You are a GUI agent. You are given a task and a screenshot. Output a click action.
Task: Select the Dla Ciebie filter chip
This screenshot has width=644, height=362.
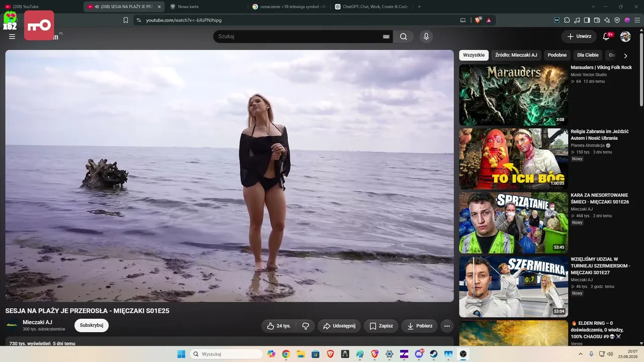coord(588,55)
